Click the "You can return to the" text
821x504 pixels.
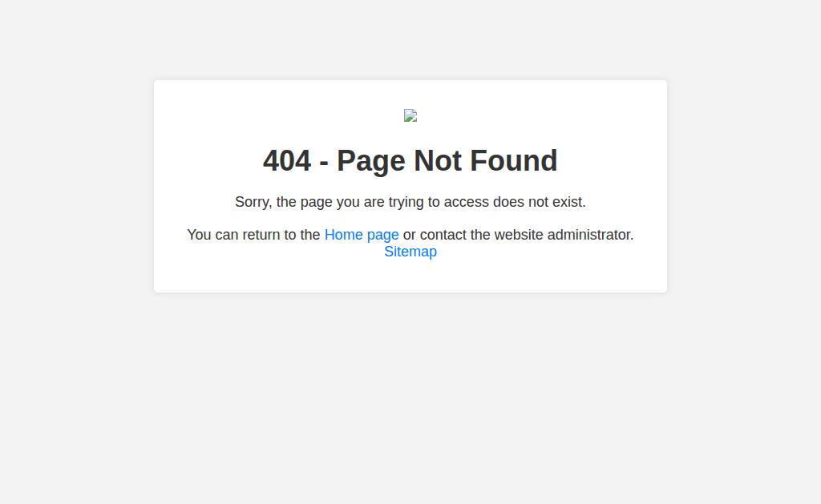click(253, 235)
